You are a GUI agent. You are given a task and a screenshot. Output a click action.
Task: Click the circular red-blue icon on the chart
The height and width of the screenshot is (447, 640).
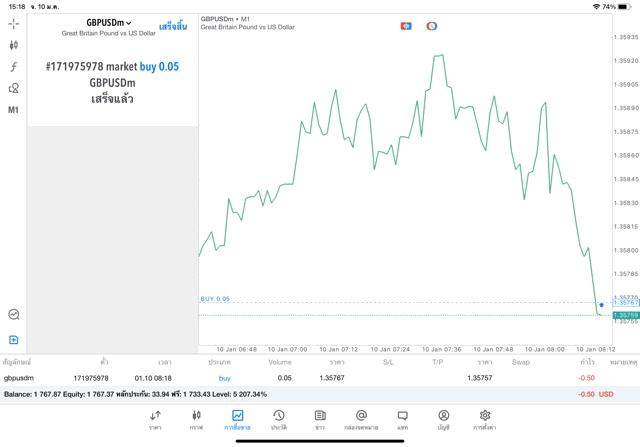[432, 26]
